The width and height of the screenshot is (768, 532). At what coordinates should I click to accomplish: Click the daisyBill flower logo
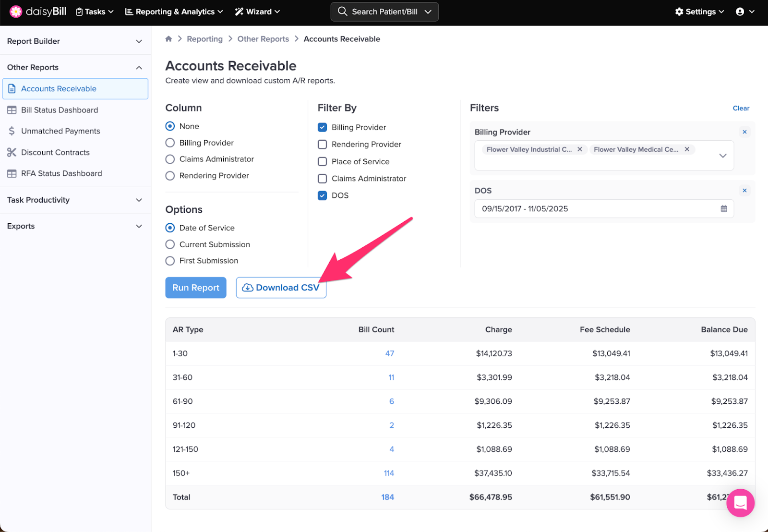(x=16, y=12)
